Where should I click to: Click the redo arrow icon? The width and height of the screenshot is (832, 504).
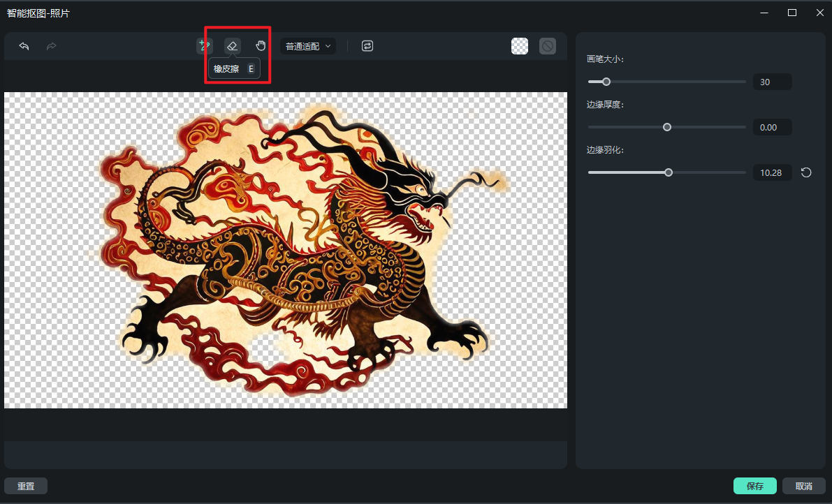51,46
